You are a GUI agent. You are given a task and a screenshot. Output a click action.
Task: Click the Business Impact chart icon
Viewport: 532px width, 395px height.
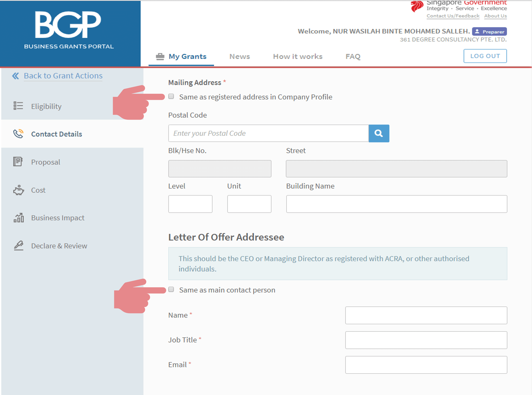18,218
